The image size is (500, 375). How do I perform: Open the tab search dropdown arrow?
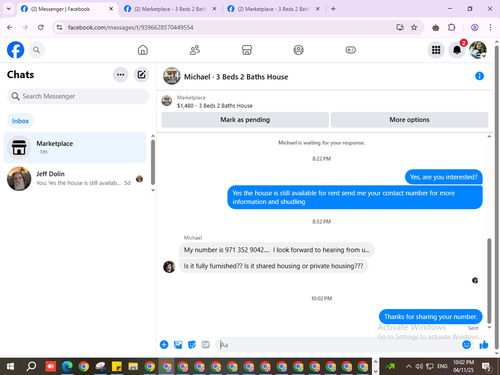pos(9,9)
